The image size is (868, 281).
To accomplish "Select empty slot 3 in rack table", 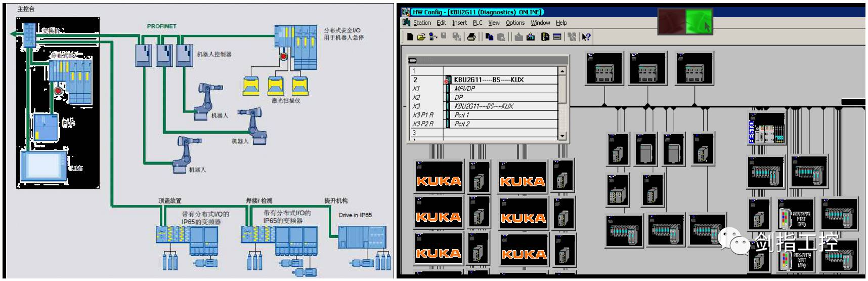I will pyautogui.click(x=484, y=133).
